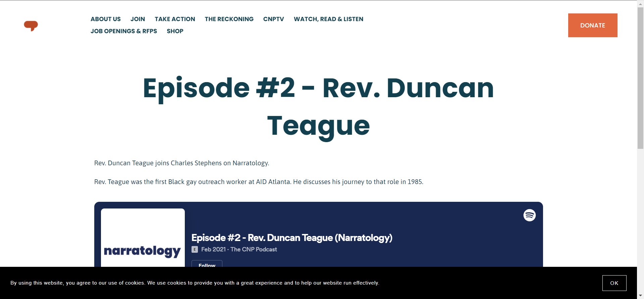Click the vertical scrollbar thumb
Viewport: 644px width, 299px height.
coord(640,77)
